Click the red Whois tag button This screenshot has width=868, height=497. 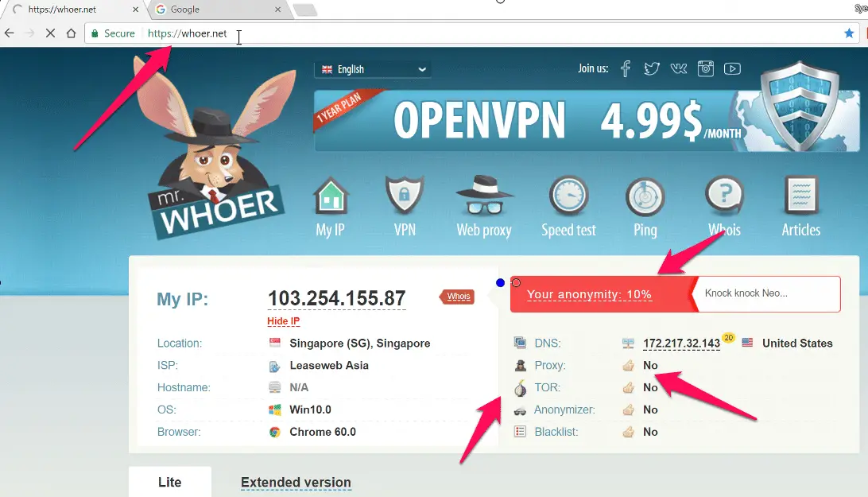(x=457, y=297)
